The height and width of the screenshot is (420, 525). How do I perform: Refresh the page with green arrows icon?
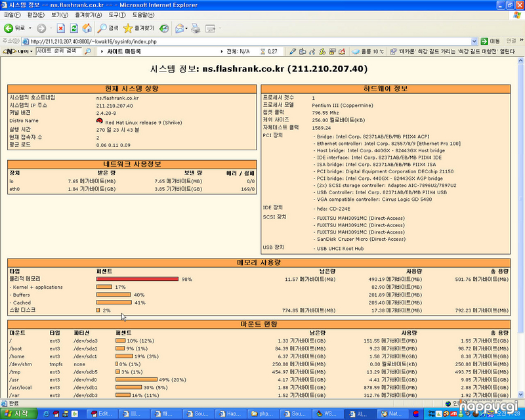click(x=74, y=28)
